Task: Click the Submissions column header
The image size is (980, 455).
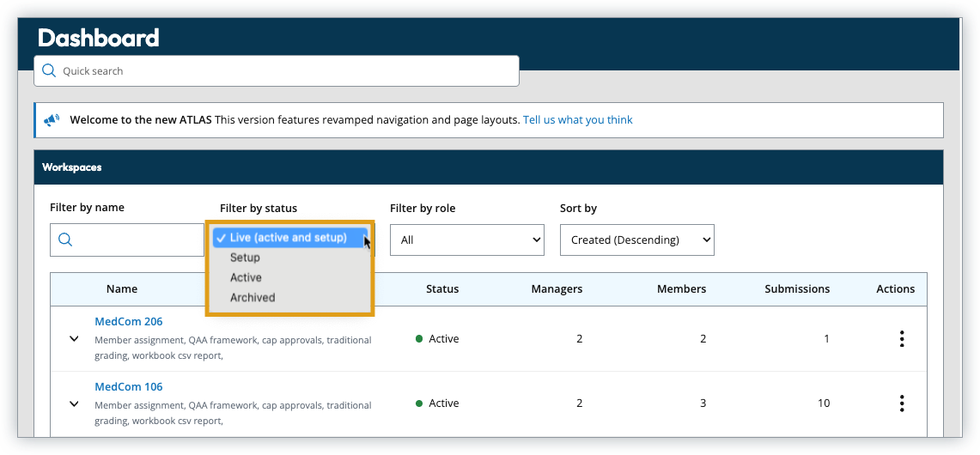Action: click(797, 289)
